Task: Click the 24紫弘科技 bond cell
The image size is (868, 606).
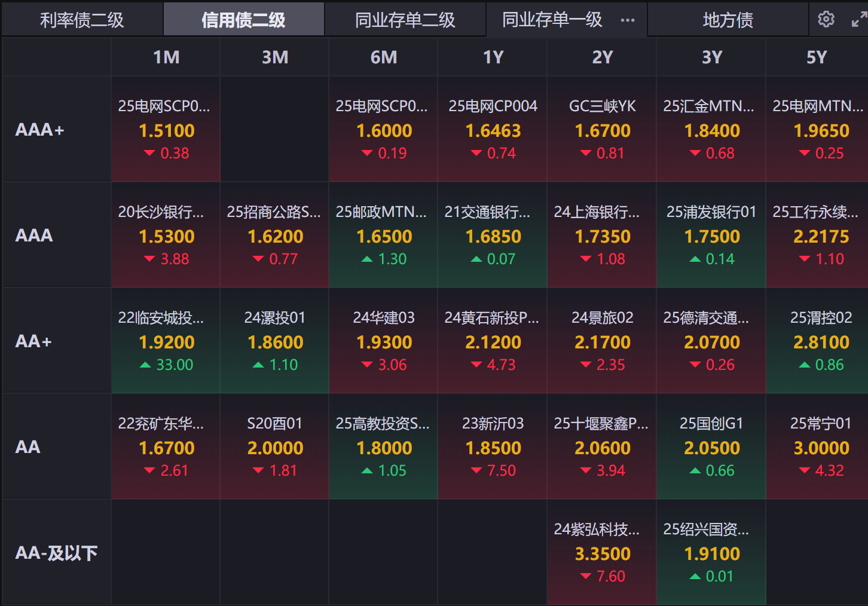Action: pos(603,553)
